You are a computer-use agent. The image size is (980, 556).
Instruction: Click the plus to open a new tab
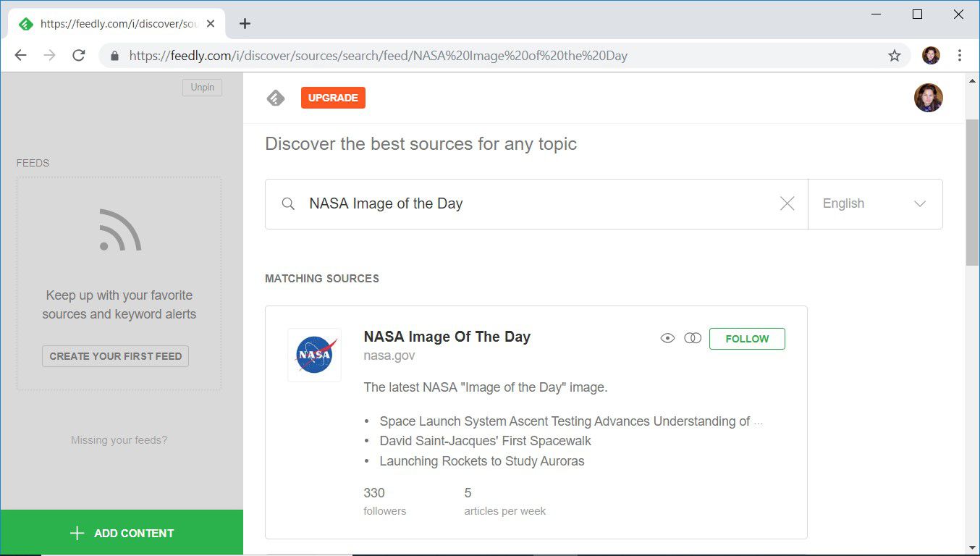(x=245, y=23)
